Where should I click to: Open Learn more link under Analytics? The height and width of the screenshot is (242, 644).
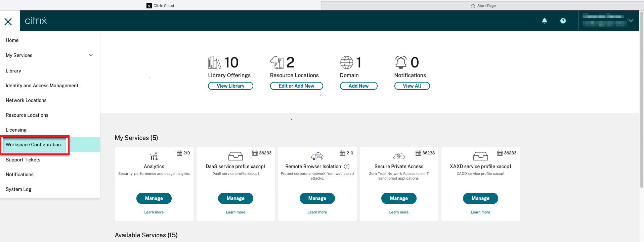tap(154, 212)
